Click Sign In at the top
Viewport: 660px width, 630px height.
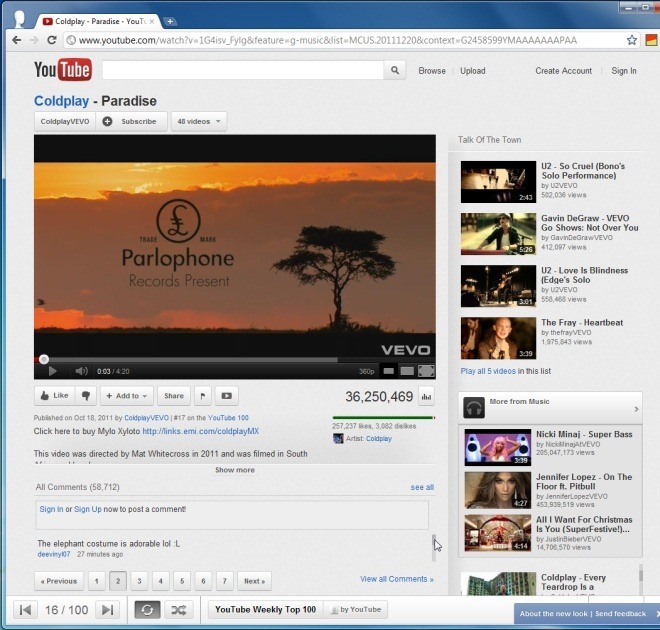click(624, 71)
